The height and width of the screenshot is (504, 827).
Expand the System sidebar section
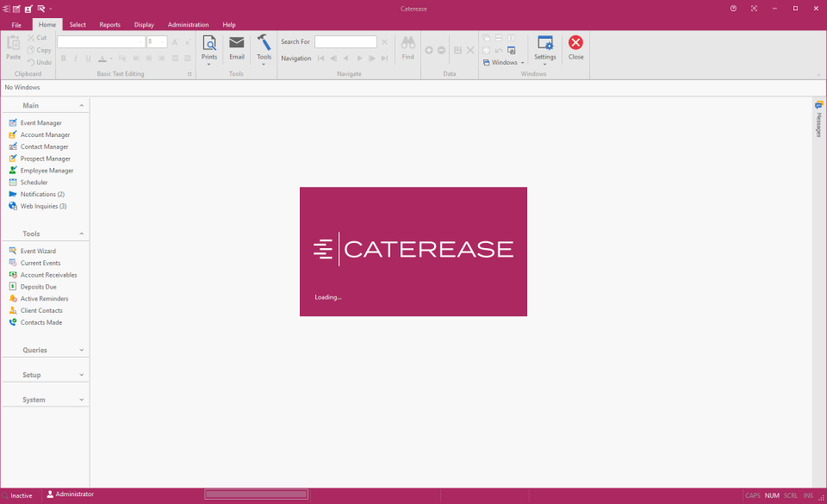pyautogui.click(x=81, y=400)
